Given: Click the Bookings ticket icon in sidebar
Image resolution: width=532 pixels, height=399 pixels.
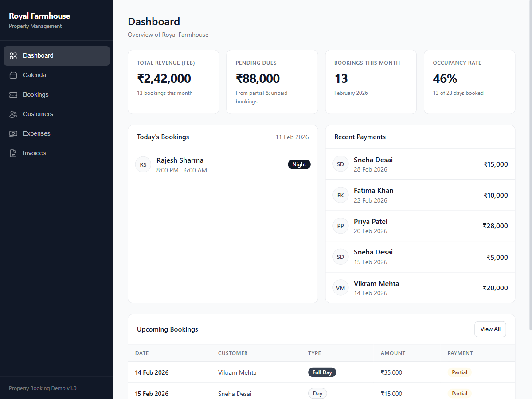Looking at the screenshot, I should click(13, 95).
